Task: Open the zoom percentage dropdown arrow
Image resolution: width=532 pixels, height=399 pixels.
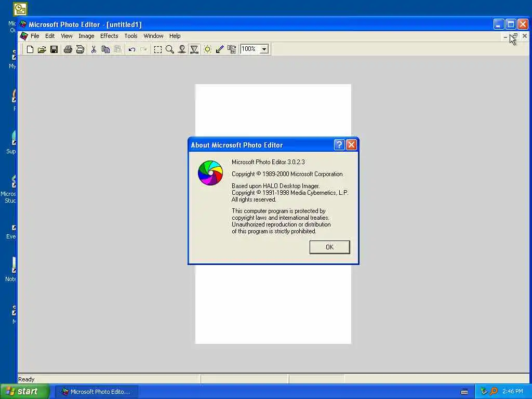Action: point(264,49)
